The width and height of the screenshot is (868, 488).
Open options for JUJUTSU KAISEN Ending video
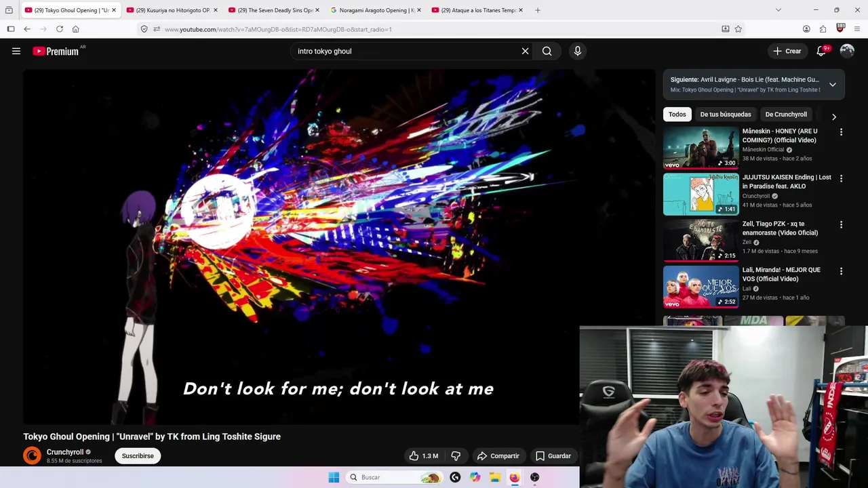[x=842, y=178]
